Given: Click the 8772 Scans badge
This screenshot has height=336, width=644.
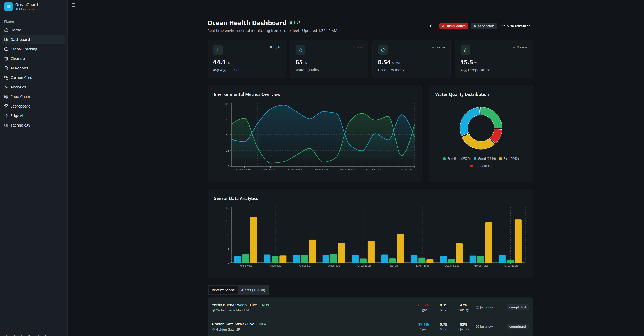Looking at the screenshot, I should (484, 26).
